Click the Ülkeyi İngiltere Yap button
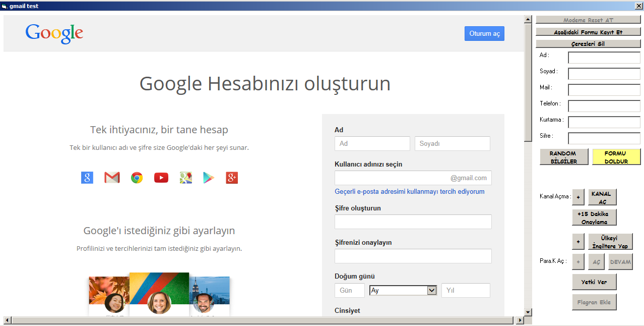 click(x=610, y=242)
